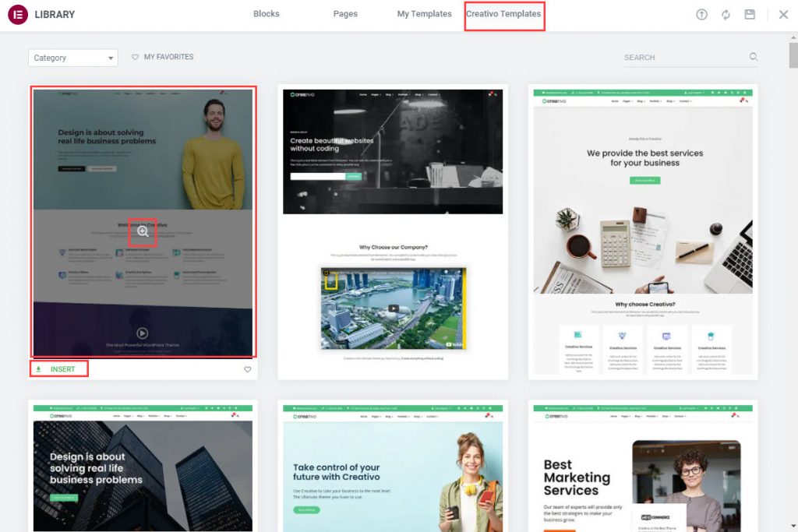The image size is (798, 532).
Task: Click the vertical scrollbar thumb
Action: [793, 55]
